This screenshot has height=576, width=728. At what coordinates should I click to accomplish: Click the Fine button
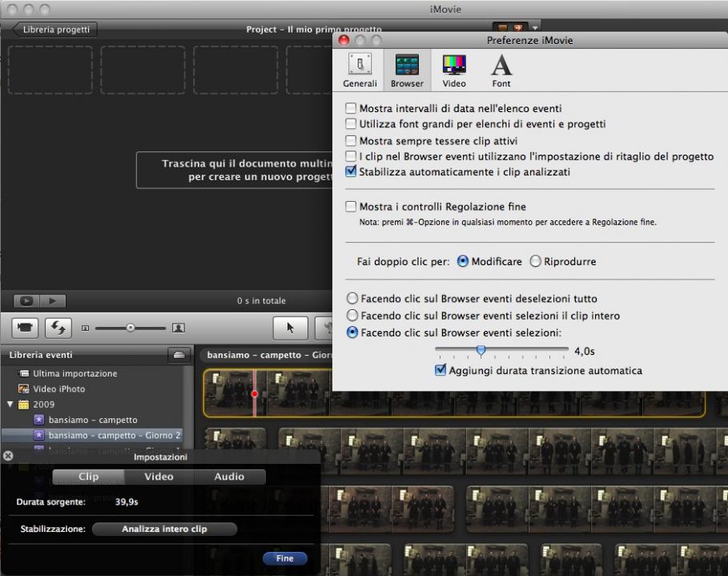[x=285, y=558]
